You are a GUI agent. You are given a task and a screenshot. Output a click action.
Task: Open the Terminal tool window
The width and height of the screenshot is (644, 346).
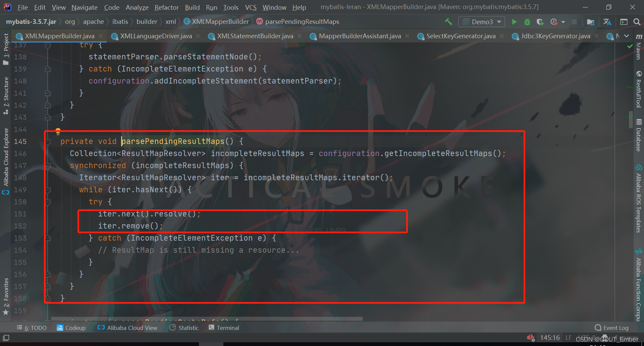tap(224, 328)
